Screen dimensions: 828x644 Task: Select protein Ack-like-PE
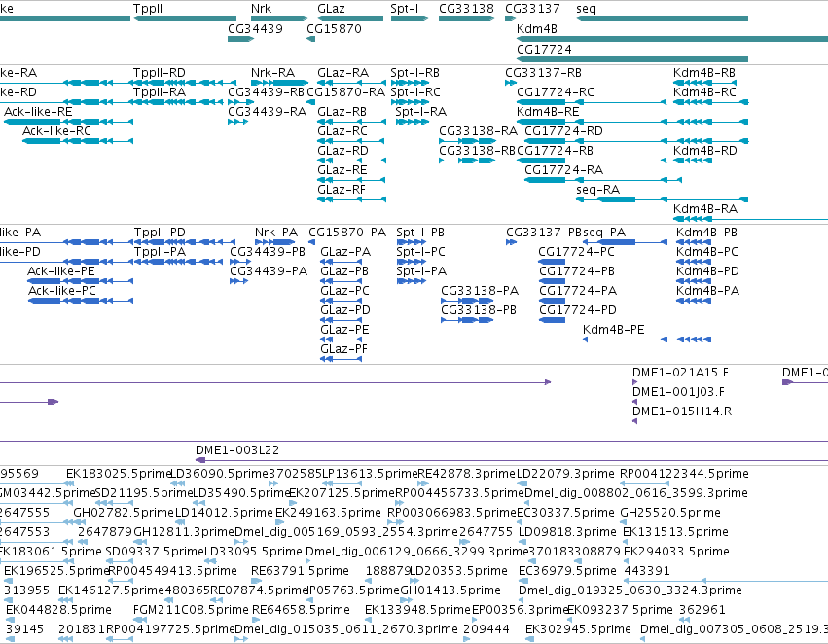click(x=61, y=270)
